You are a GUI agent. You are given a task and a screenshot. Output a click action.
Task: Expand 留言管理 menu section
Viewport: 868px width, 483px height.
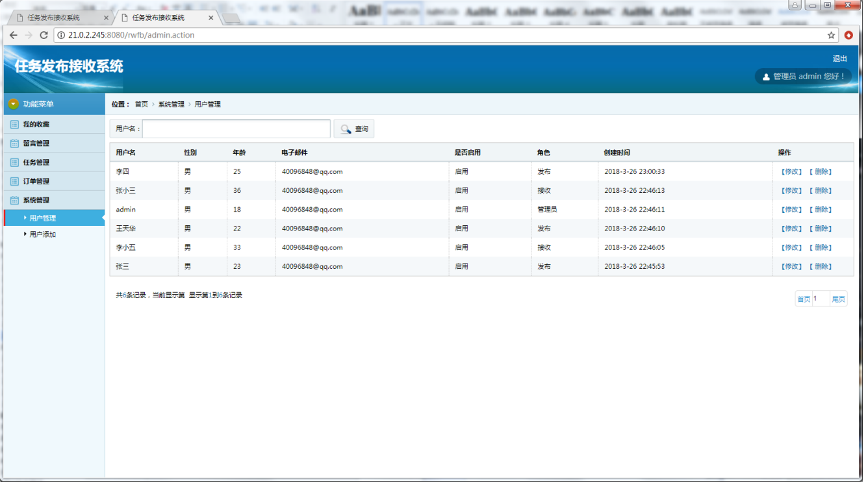[55, 143]
